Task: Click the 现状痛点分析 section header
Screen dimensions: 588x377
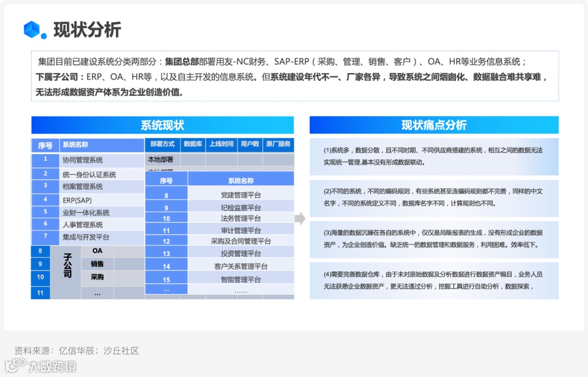Action: pyautogui.click(x=434, y=125)
